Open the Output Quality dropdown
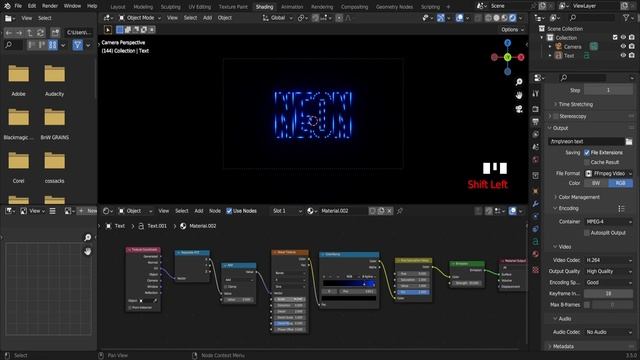Viewport: 640px width, 360px height. tap(609, 271)
